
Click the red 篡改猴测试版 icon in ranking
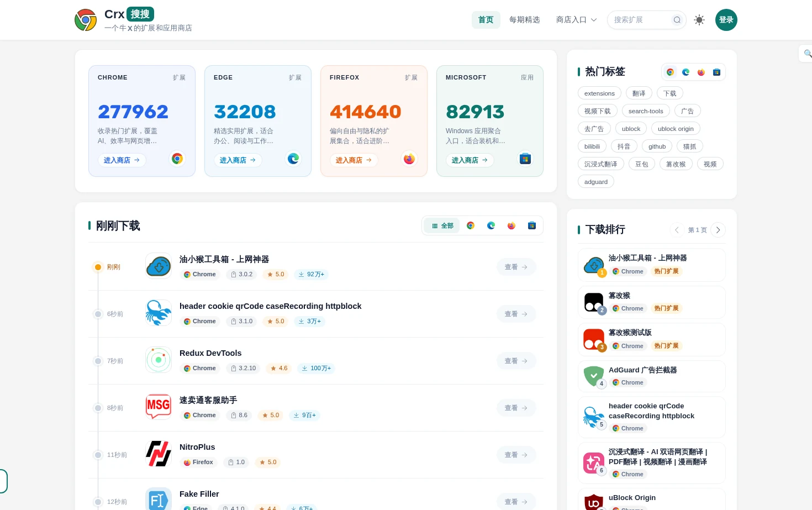tap(594, 339)
